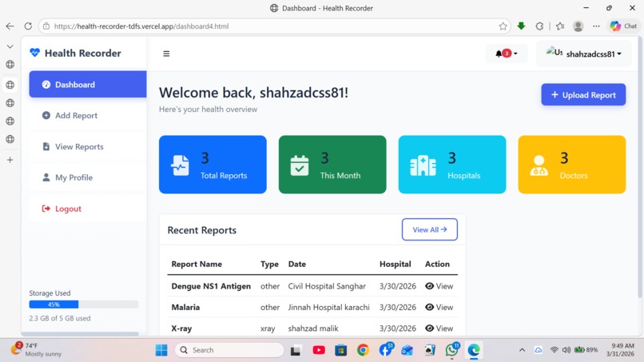Open Dashboard in the sidebar
Image resolution: width=644 pixels, height=362 pixels.
(87, 84)
